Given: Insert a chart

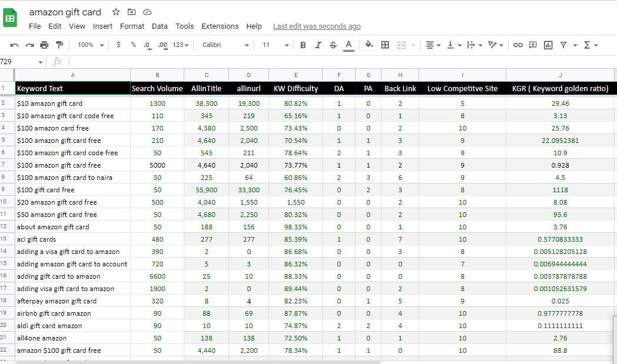Looking at the screenshot, I should pos(548,45).
